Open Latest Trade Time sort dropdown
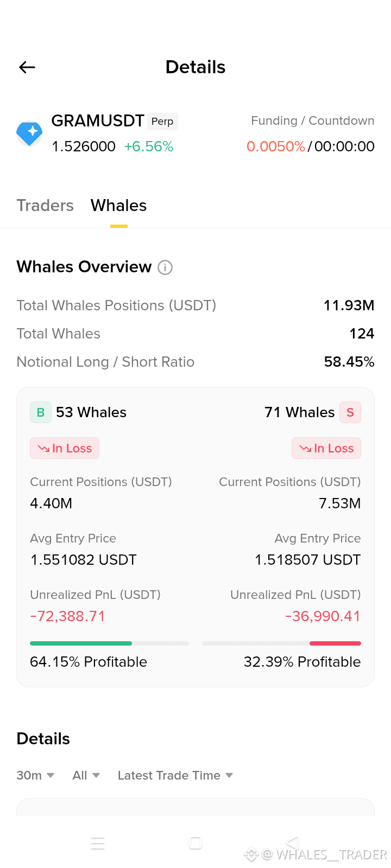Screen dimensions: 391x868 [x=175, y=775]
